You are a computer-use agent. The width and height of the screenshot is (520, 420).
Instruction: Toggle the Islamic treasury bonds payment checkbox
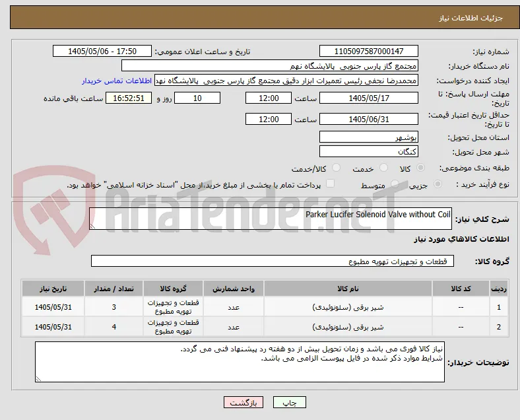point(331,184)
